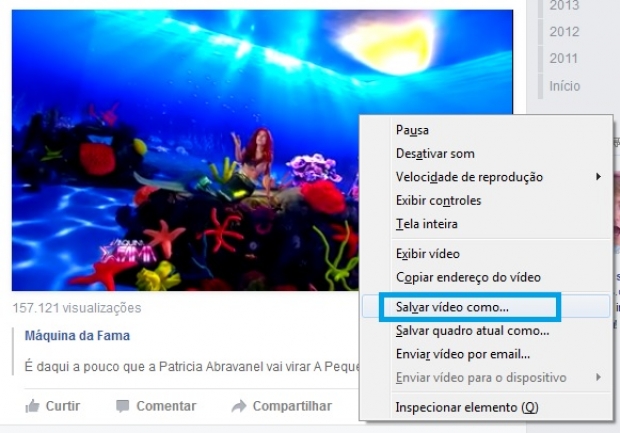
Task: Open the Máquina da Fama page link
Action: click(77, 336)
